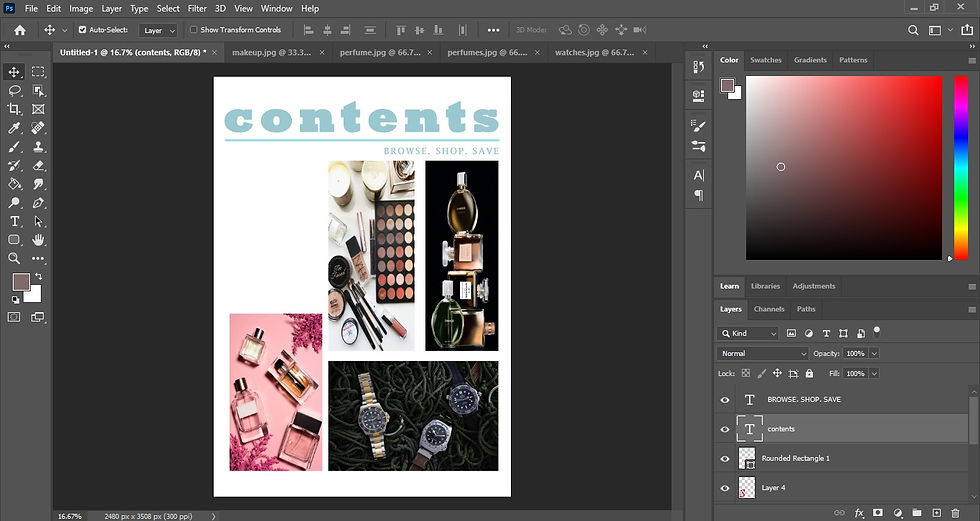Select the Zoom tool
The height and width of the screenshot is (521, 980).
click(14, 258)
